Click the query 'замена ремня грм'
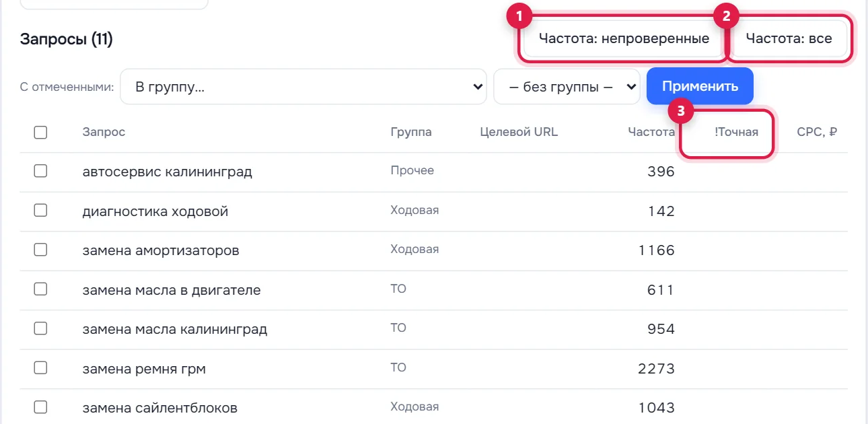Viewport: 868px width, 424px height. pyautogui.click(x=144, y=369)
